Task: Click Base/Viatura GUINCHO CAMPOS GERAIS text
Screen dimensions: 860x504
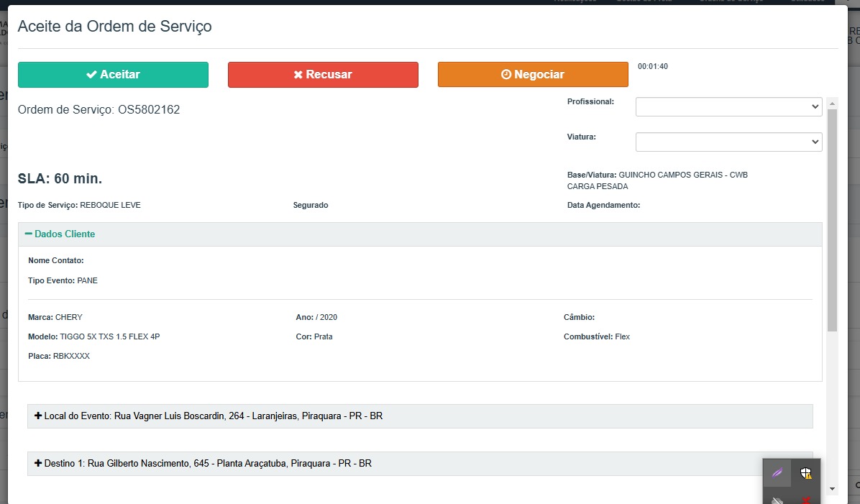Action: point(658,180)
